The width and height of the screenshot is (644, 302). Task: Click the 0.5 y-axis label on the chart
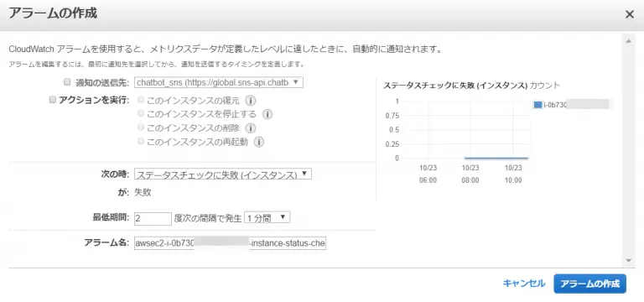394,129
